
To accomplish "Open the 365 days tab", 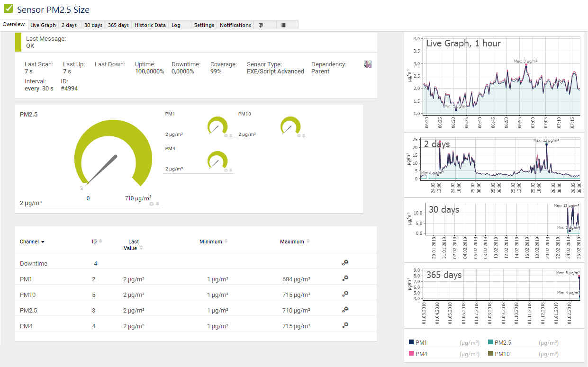I will 118,25.
